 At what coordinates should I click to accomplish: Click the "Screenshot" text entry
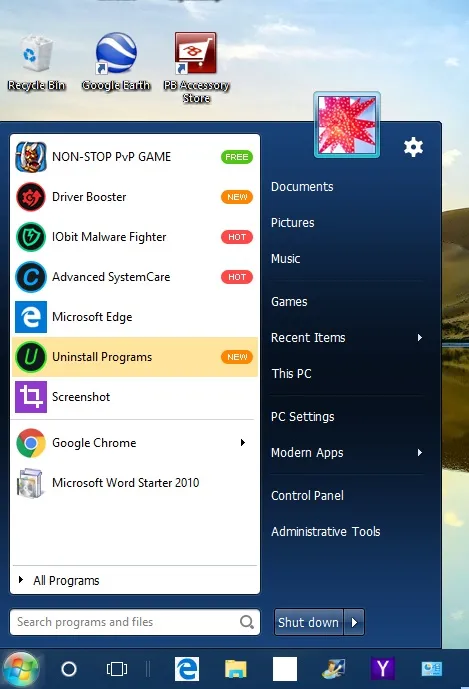(x=81, y=397)
